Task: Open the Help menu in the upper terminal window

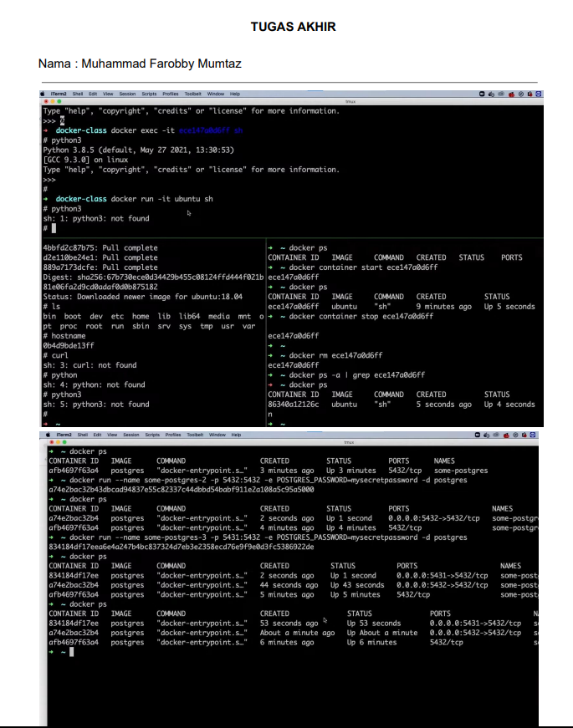Action: 235,94
